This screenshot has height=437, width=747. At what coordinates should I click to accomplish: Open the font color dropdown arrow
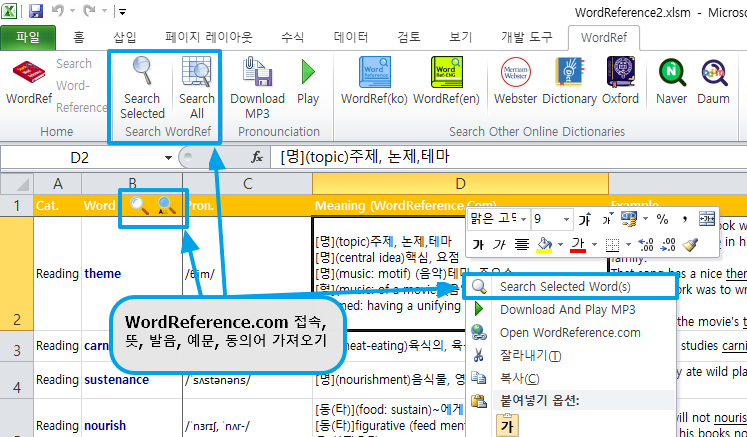pyautogui.click(x=595, y=245)
